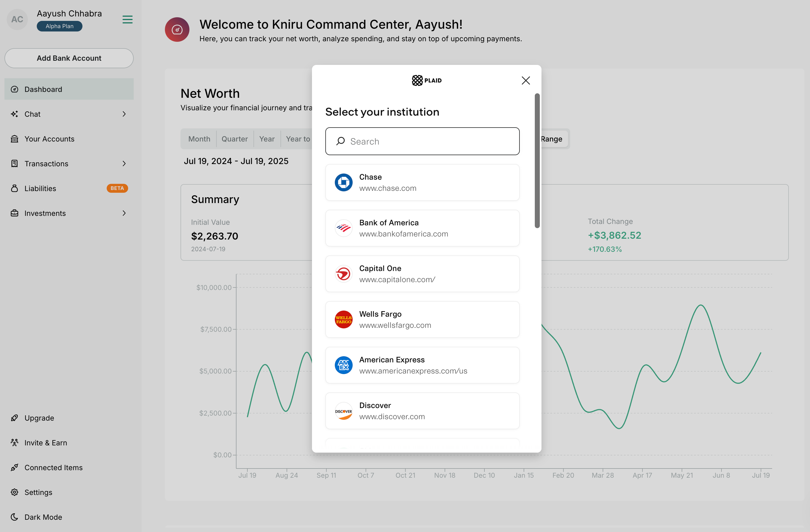The width and height of the screenshot is (810, 532).
Task: Expand the Chat submenu chevron
Action: [124, 114]
